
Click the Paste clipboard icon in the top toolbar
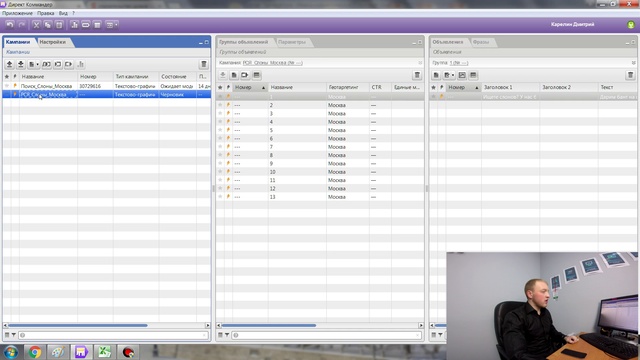[x=59, y=25]
